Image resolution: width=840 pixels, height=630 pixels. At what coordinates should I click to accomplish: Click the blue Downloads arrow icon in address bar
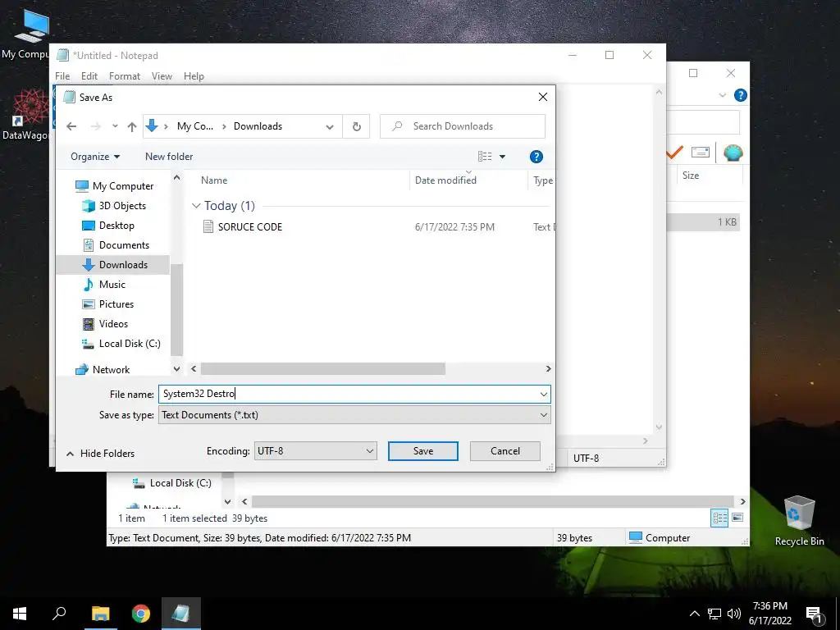(x=152, y=126)
